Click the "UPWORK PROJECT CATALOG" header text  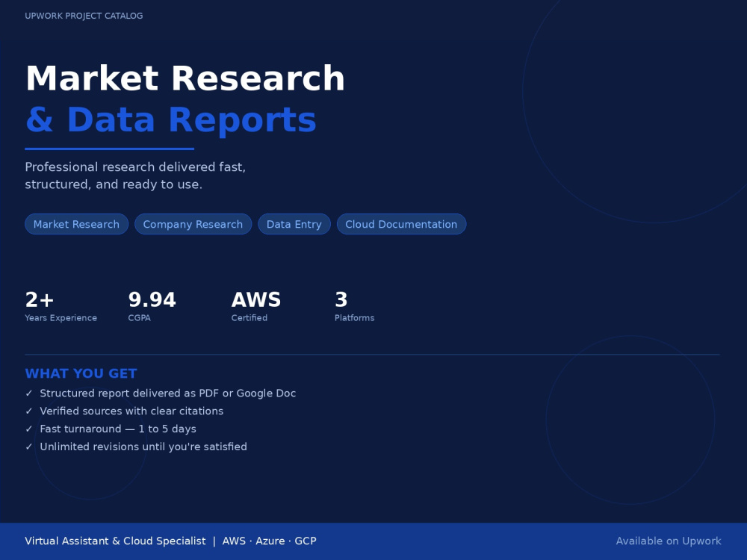click(x=84, y=16)
